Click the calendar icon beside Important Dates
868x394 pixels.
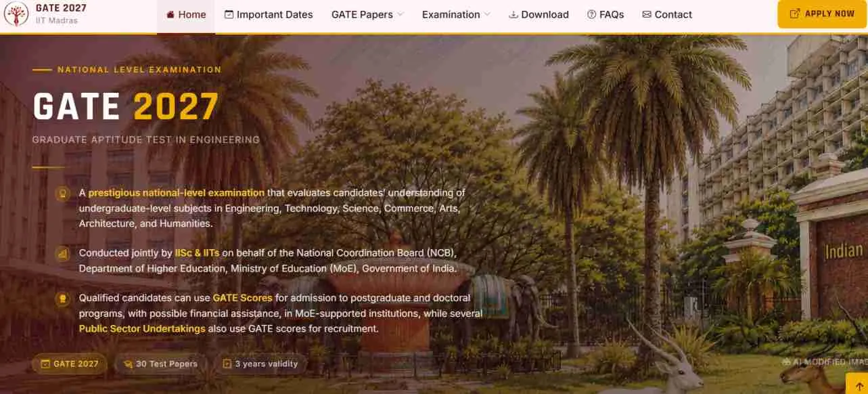(x=229, y=14)
